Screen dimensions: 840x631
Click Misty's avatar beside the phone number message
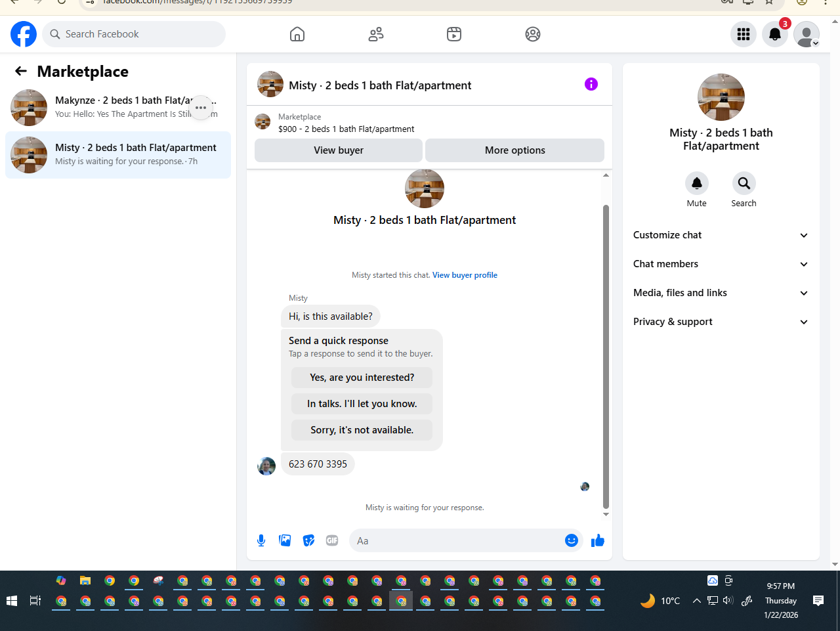(x=266, y=466)
